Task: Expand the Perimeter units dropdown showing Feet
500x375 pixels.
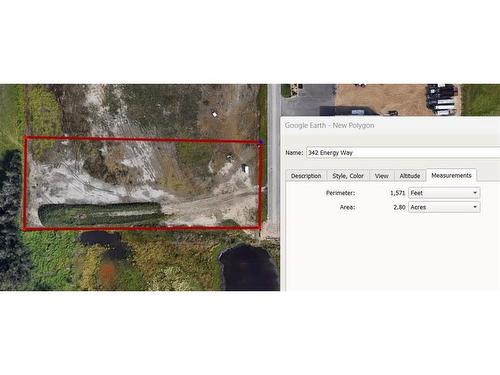Action: click(444, 193)
